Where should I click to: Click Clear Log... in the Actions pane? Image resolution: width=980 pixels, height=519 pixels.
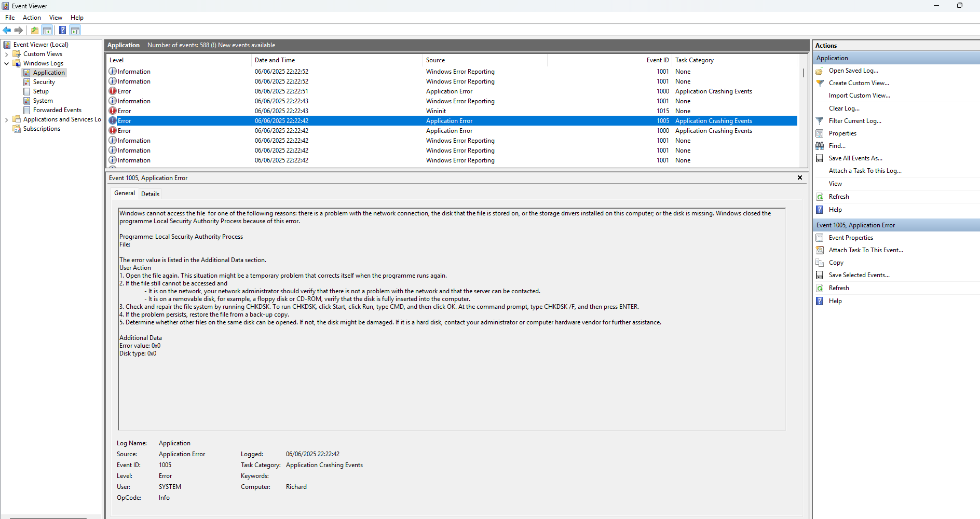(844, 108)
